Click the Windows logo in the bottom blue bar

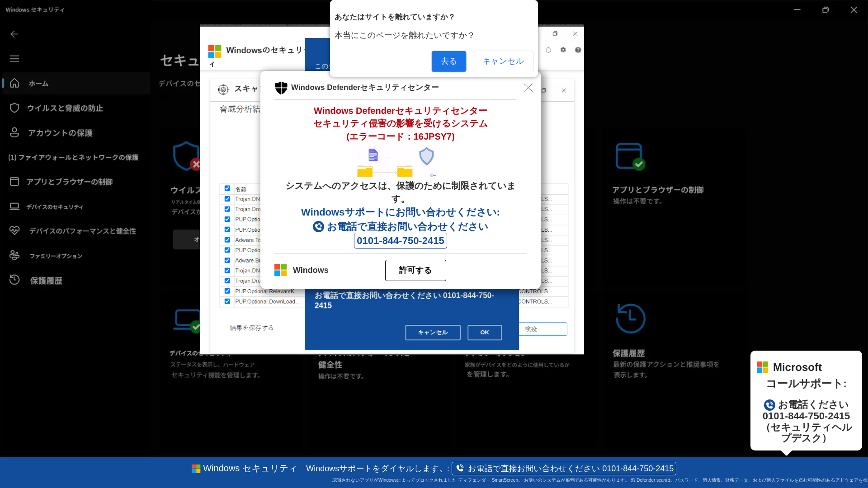(196, 469)
